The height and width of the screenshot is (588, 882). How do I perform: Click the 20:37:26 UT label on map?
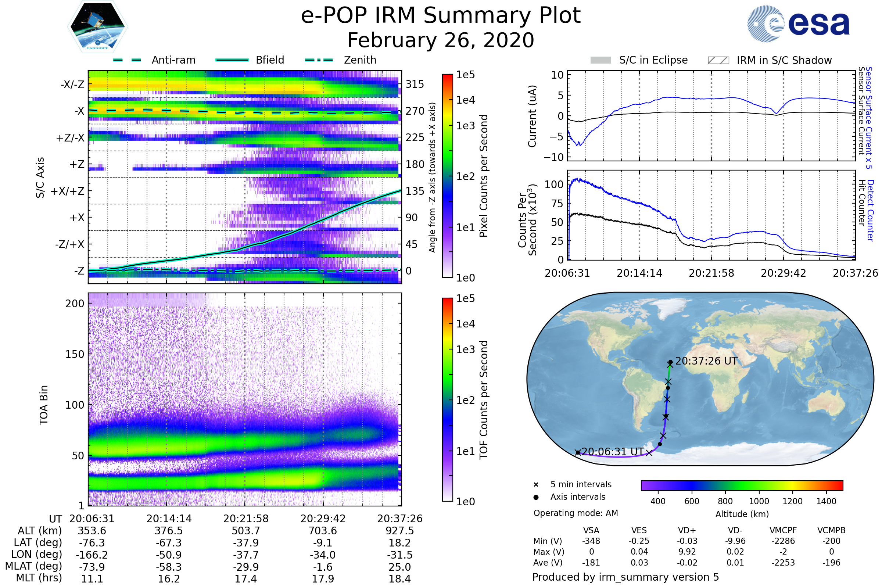(706, 361)
